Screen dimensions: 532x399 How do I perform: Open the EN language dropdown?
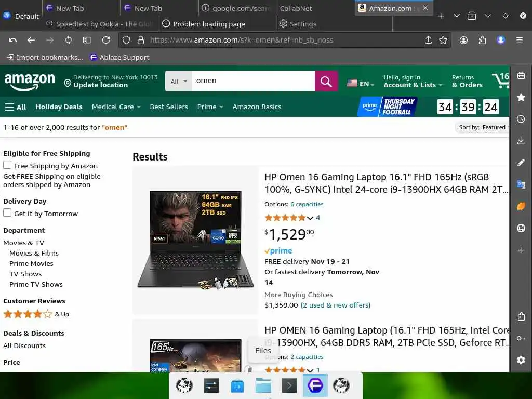tap(361, 84)
